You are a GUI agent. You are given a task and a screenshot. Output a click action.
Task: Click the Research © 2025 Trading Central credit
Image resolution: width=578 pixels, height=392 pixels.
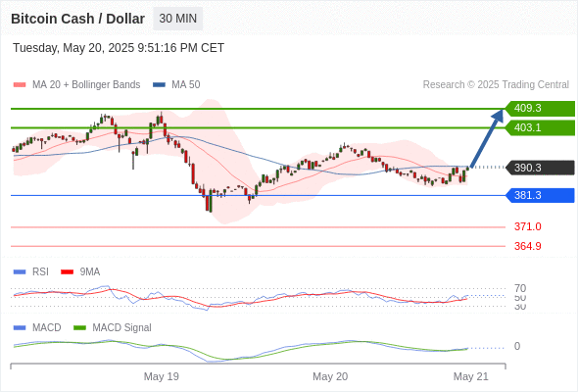tap(496, 85)
